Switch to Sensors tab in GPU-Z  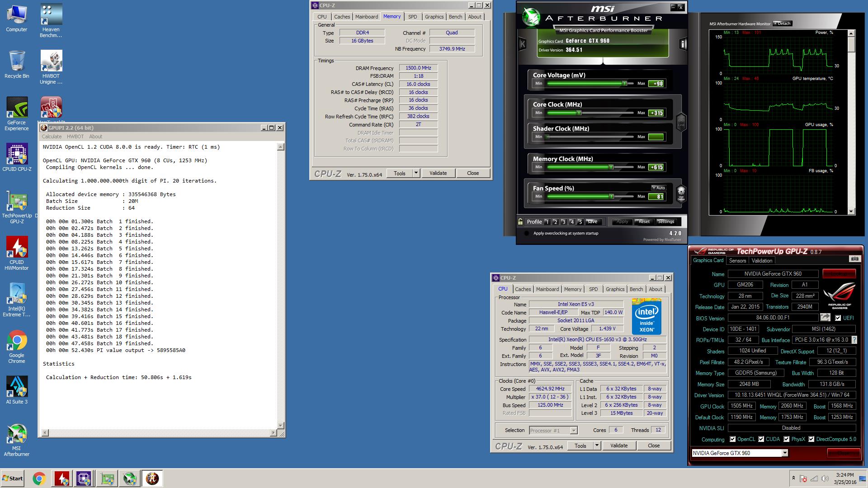pos(737,261)
